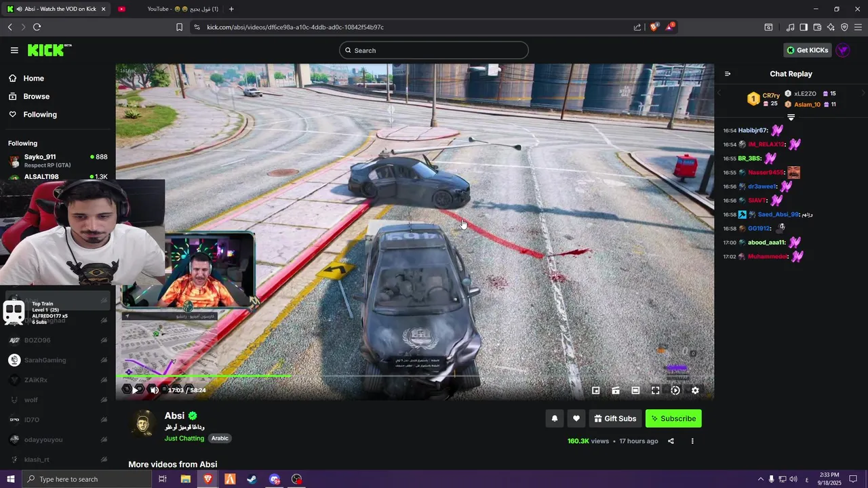The width and height of the screenshot is (868, 488).
Task: Click the Kick search field
Action: [434, 50]
